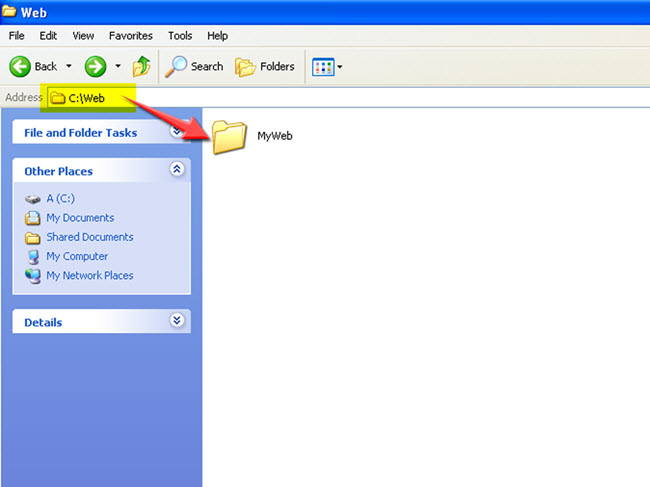This screenshot has height=487, width=650.
Task: Open the Forward history dropdown arrow
Action: (x=118, y=66)
